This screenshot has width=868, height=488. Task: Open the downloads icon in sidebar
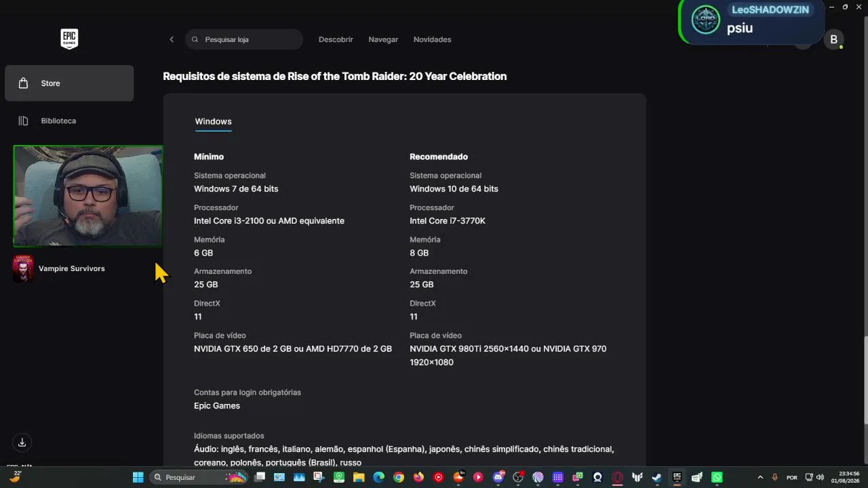point(22,443)
